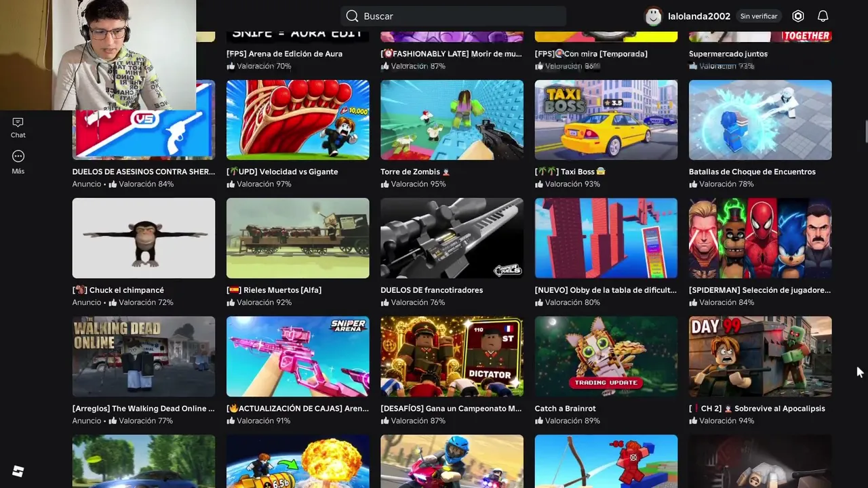Click the magnifier icon in the search bar
Image resolution: width=868 pixels, height=488 pixels.
click(x=351, y=16)
